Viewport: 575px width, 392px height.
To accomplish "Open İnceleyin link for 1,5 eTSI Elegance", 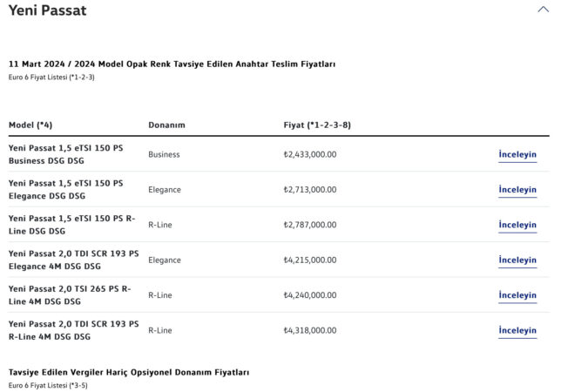I will tap(517, 190).
